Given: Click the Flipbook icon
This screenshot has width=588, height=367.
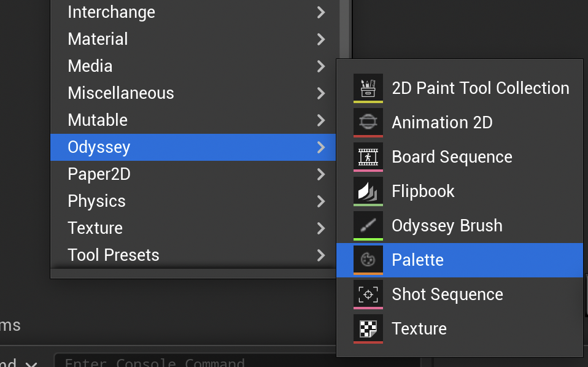Looking at the screenshot, I should (368, 191).
